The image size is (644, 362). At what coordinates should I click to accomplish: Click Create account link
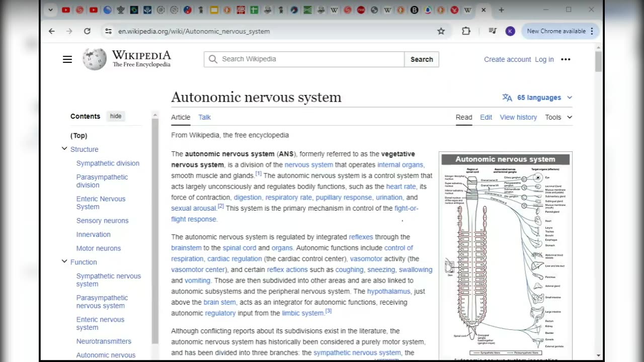coord(507,59)
